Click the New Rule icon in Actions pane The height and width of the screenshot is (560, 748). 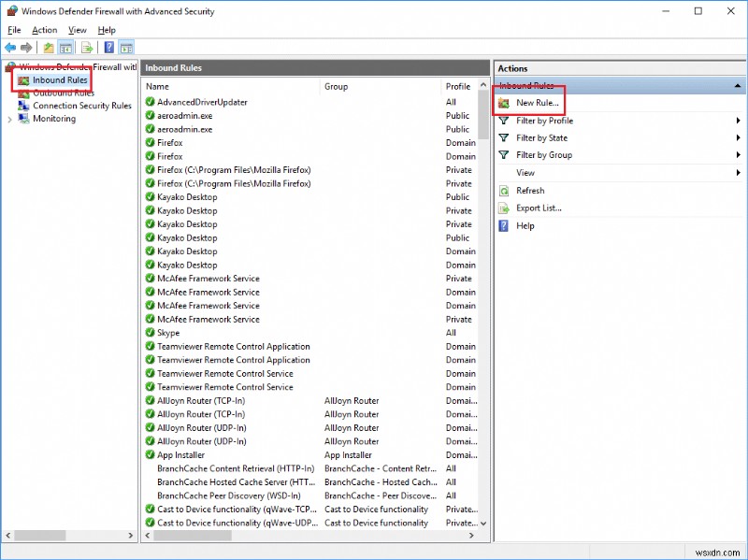[x=506, y=102]
